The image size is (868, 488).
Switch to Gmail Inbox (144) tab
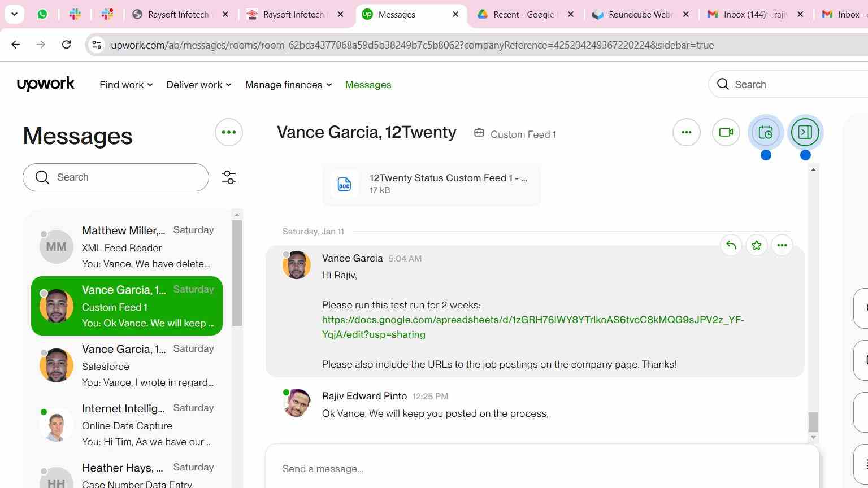(756, 14)
